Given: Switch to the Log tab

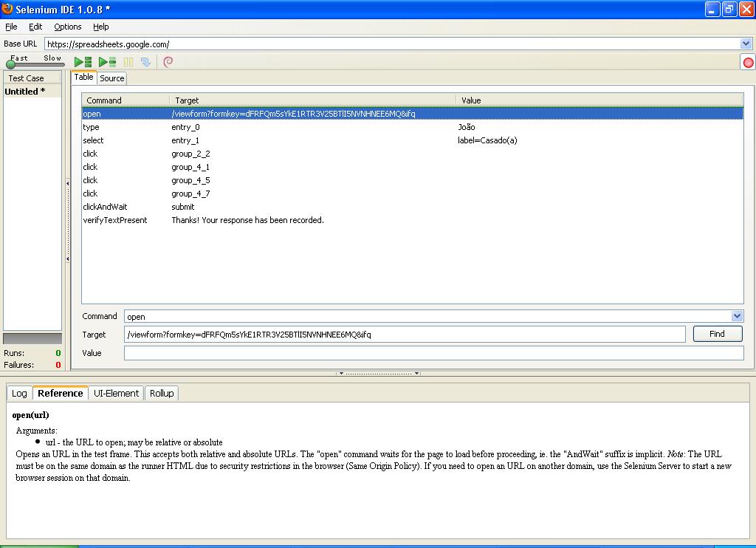Looking at the screenshot, I should pyautogui.click(x=19, y=393).
